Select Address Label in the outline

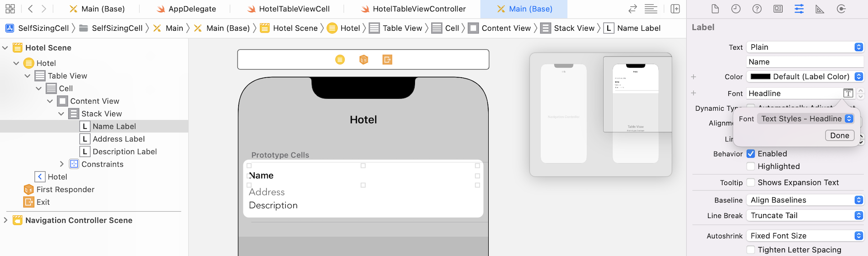[118, 139]
